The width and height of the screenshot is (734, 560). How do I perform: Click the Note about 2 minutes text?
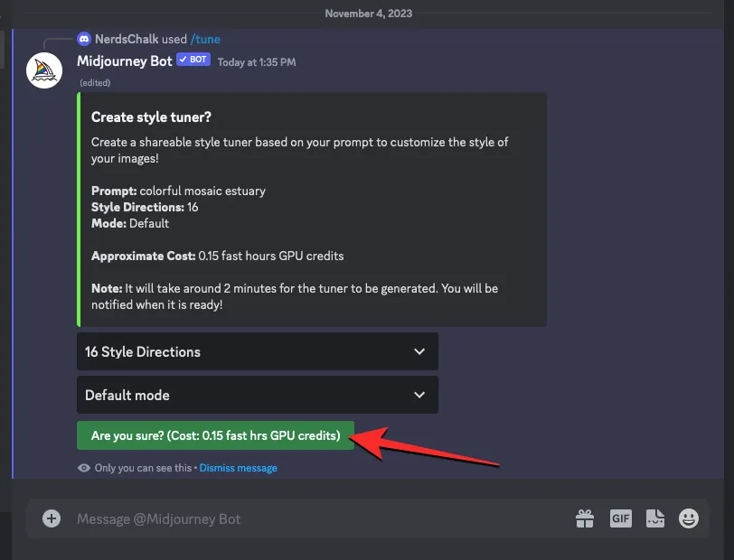click(295, 296)
